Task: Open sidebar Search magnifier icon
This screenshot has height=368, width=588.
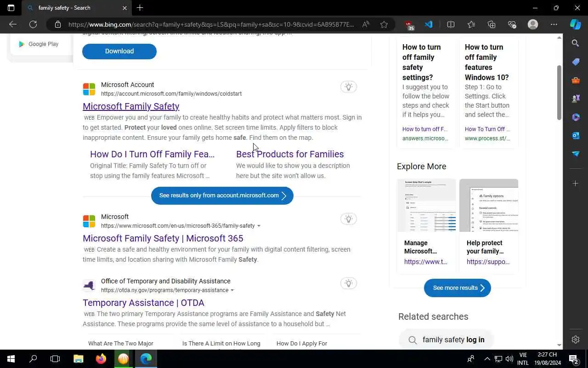Action: coord(576,43)
